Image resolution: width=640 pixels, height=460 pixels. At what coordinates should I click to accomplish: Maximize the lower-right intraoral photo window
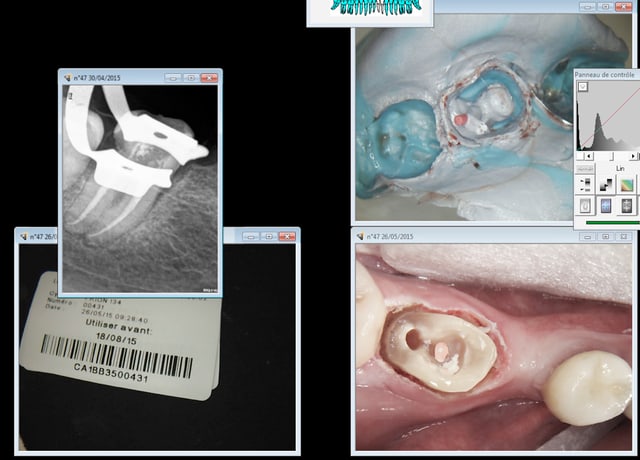pyautogui.click(x=606, y=237)
